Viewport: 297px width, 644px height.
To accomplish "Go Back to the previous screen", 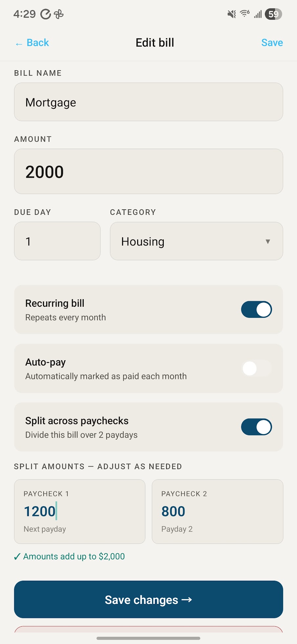I will (38, 43).
